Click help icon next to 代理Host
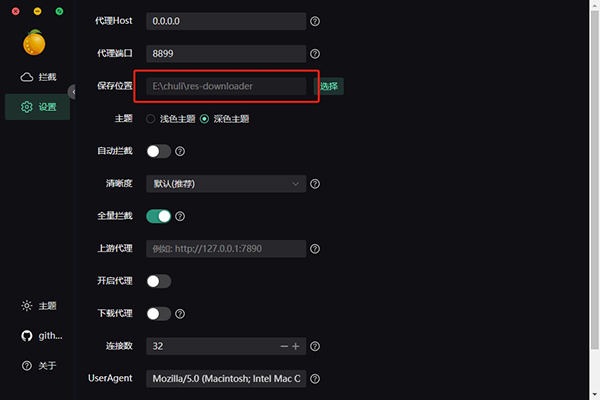 pyautogui.click(x=315, y=20)
